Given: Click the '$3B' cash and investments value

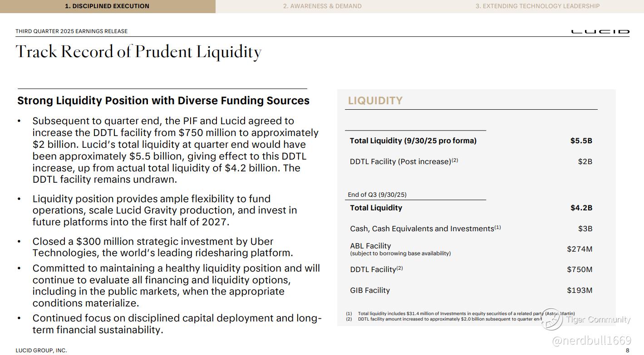Looking at the screenshot, I should (585, 229).
